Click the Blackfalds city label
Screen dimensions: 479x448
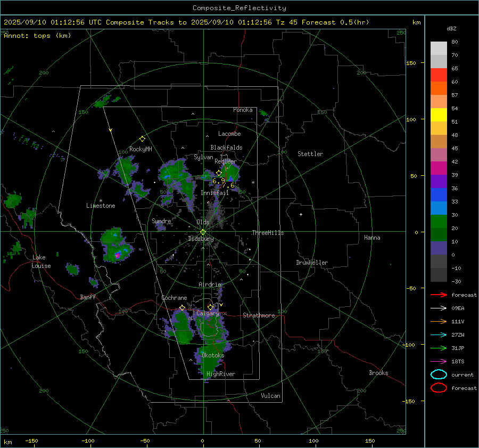tap(226, 148)
